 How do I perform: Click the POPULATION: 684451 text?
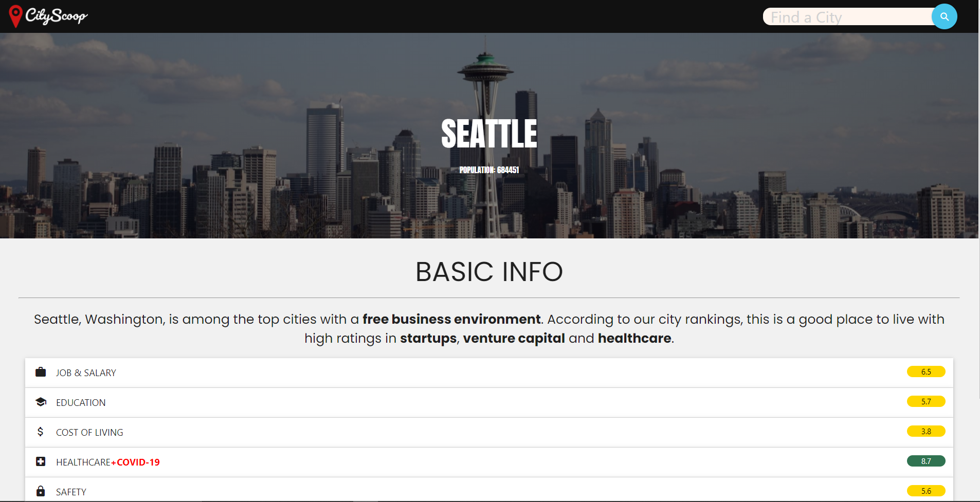489,170
